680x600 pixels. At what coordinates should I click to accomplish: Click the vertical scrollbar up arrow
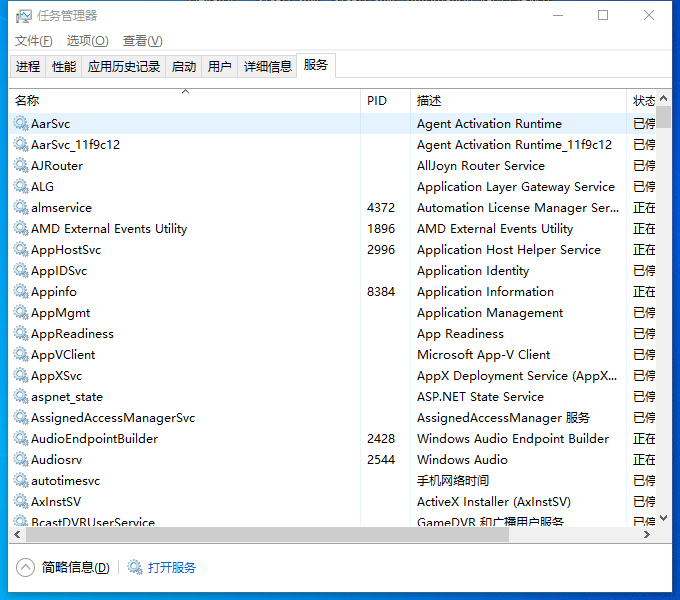(x=663, y=98)
